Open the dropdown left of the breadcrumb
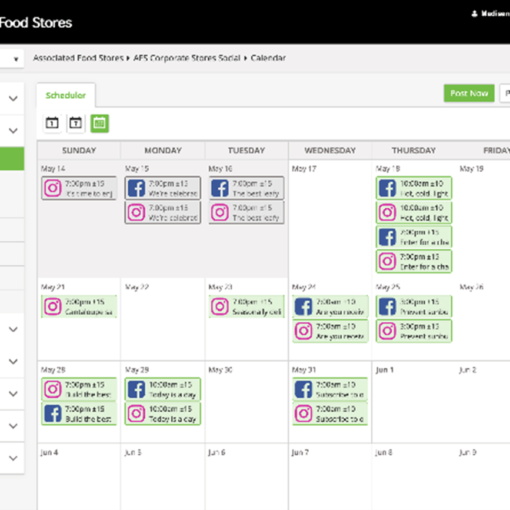 coord(12,59)
